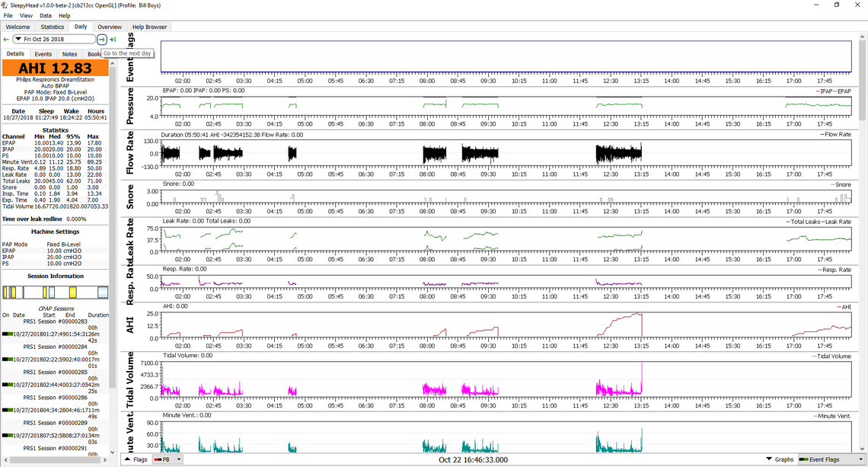Viewport: 868px width, 467px height.
Task: Click 'Time over leak redline' text
Action: 32,219
